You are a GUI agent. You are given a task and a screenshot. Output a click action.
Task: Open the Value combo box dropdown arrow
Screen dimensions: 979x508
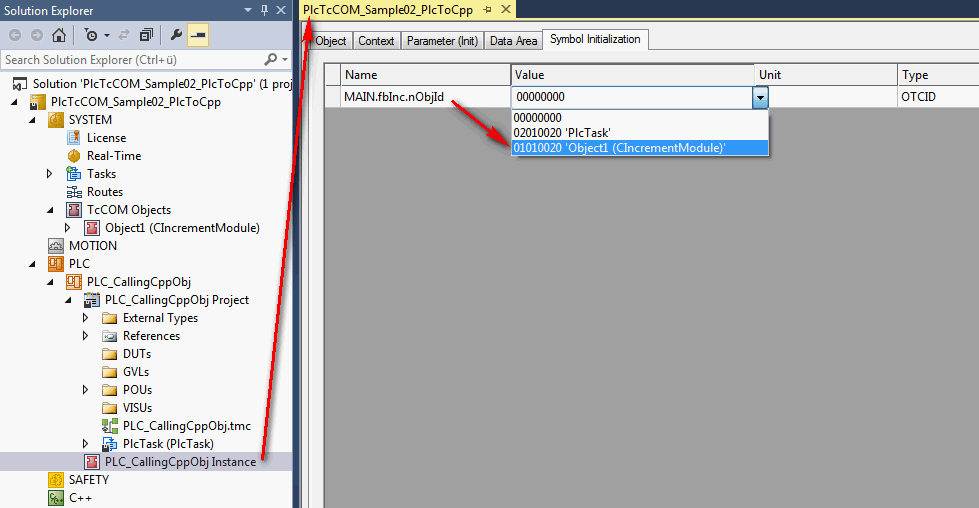(760, 97)
